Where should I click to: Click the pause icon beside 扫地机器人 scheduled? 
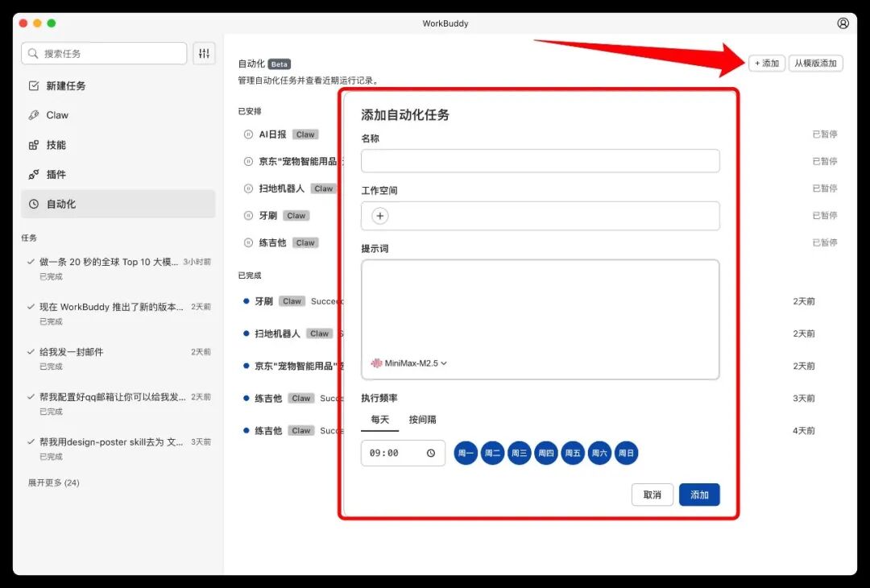point(249,188)
